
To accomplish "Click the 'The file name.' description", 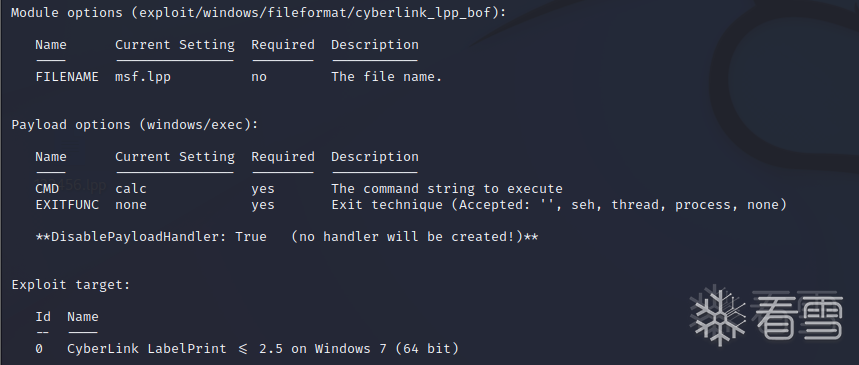I will click(x=387, y=77).
